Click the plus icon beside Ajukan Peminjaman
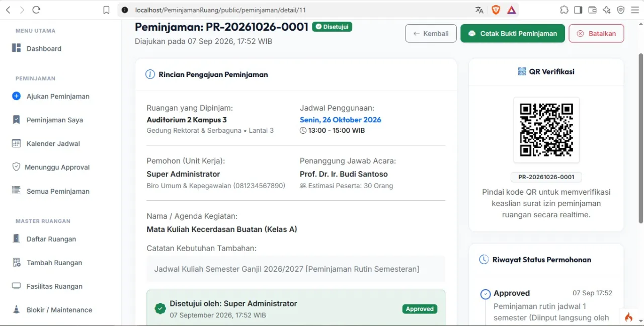Screen dimensions: 644x326 pyautogui.click(x=16, y=96)
